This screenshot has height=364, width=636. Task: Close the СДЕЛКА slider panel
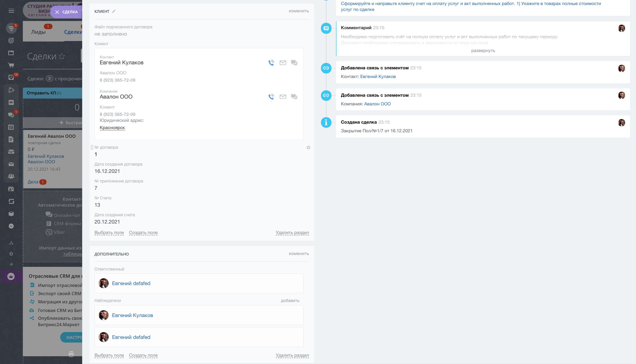[x=57, y=12]
